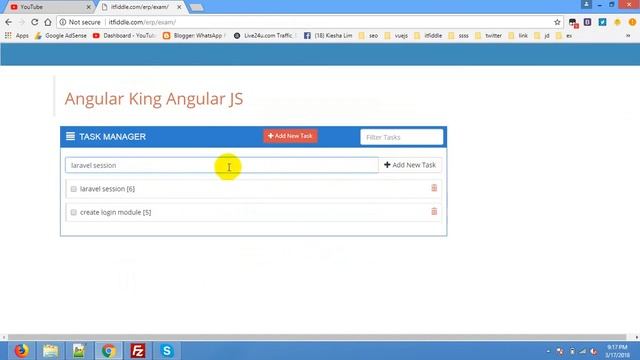640x360 pixels.
Task: Click the address bar URL
Action: [142, 22]
